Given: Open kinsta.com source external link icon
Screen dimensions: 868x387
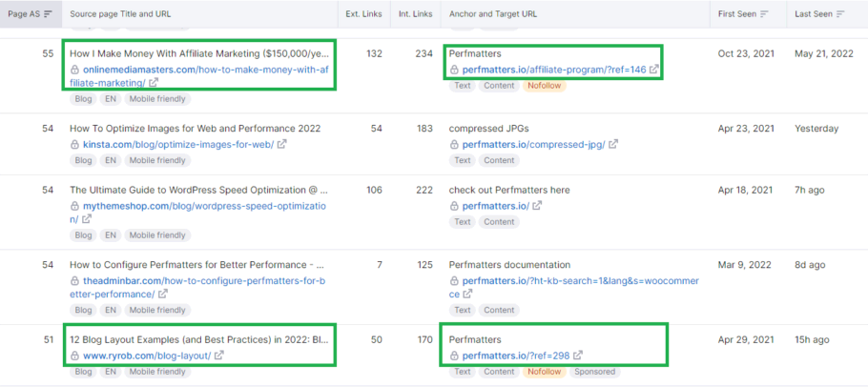Looking at the screenshot, I should click(x=281, y=144).
